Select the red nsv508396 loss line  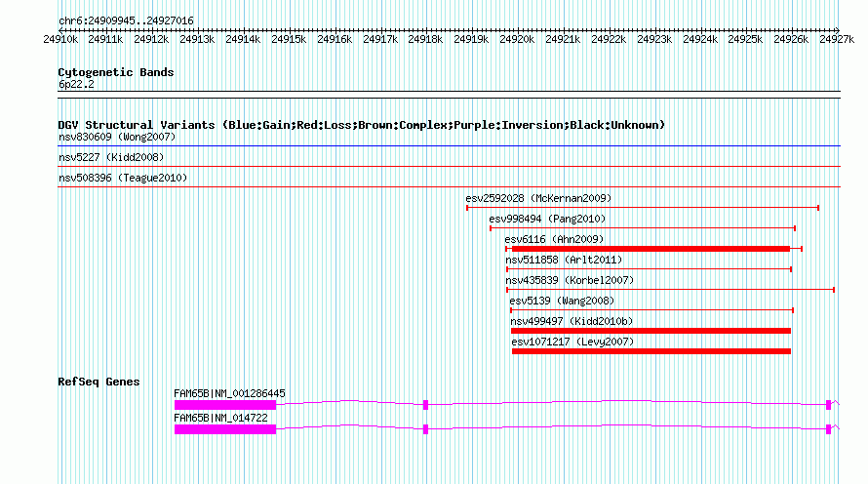coord(449,187)
